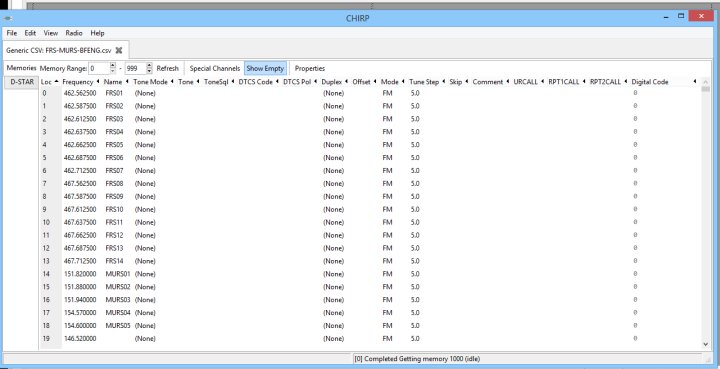Click Tone Mode (None) in FRS06 row
Image resolution: width=720 pixels, height=369 pixels.
tap(145, 158)
